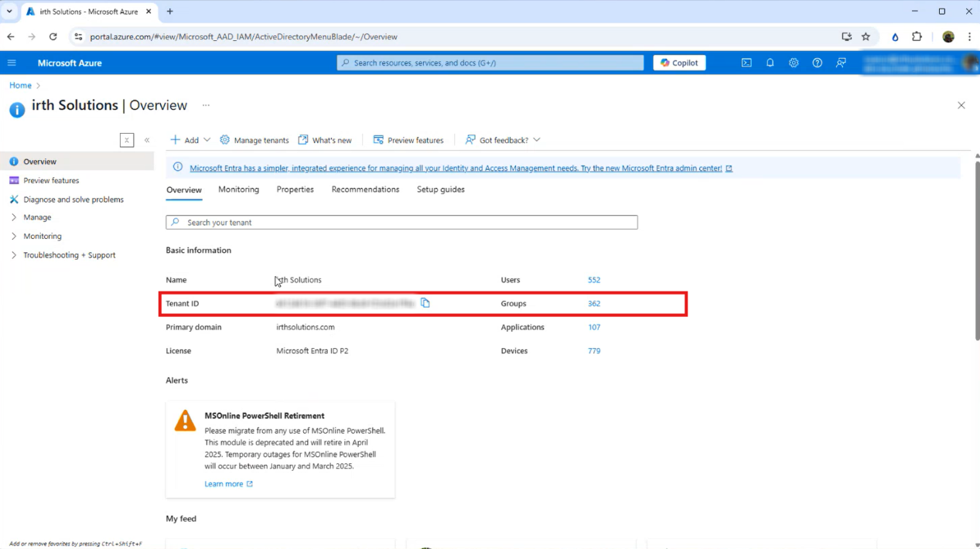The width and height of the screenshot is (980, 549).
Task: Click Preview features in the toolbar
Action: point(408,140)
